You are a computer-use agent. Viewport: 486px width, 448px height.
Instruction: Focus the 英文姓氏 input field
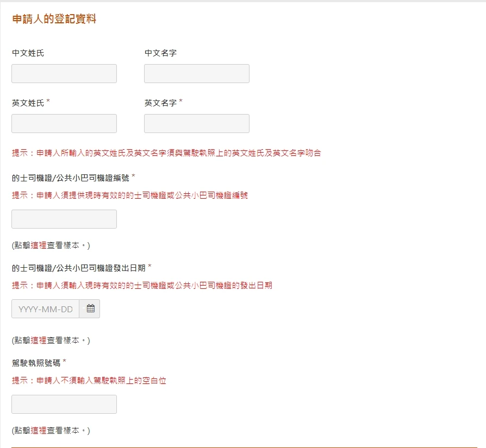[64, 123]
